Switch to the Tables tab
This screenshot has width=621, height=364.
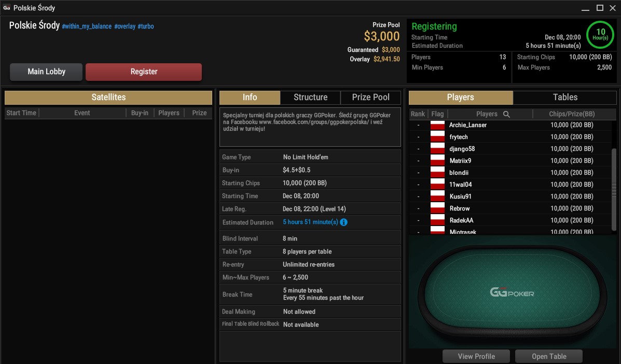(x=565, y=97)
